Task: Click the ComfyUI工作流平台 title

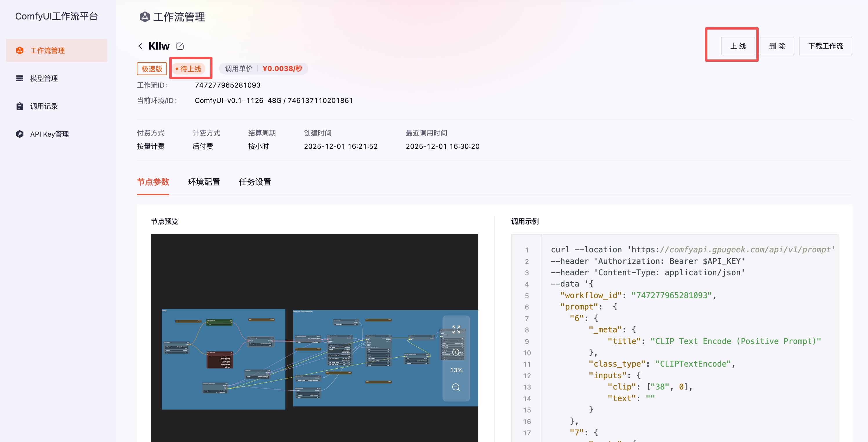Action: 57,16
